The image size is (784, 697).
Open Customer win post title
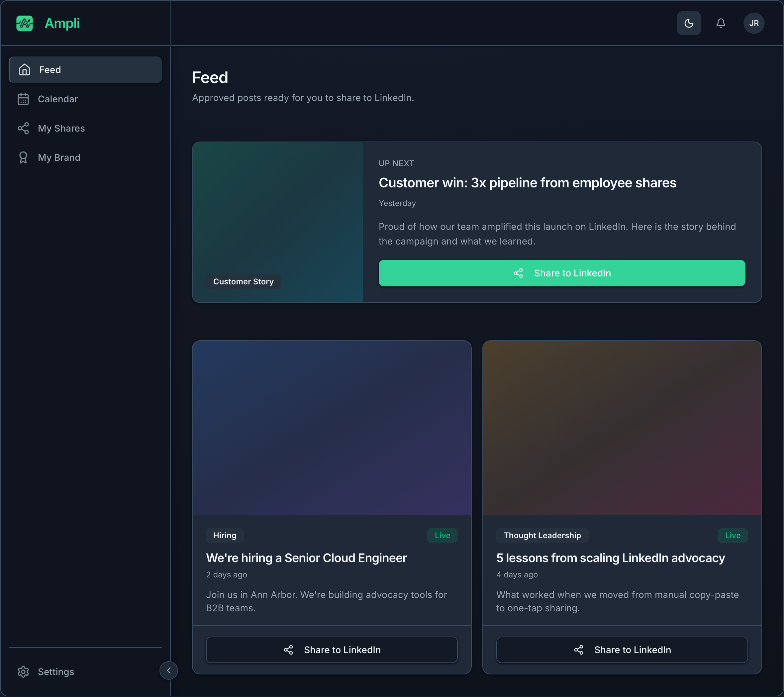[x=527, y=183]
